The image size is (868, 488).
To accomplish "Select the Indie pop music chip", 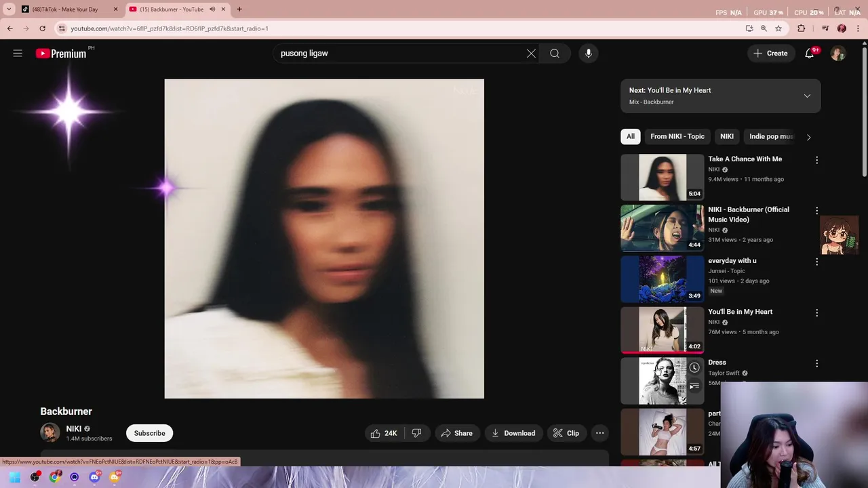I will [x=771, y=136].
